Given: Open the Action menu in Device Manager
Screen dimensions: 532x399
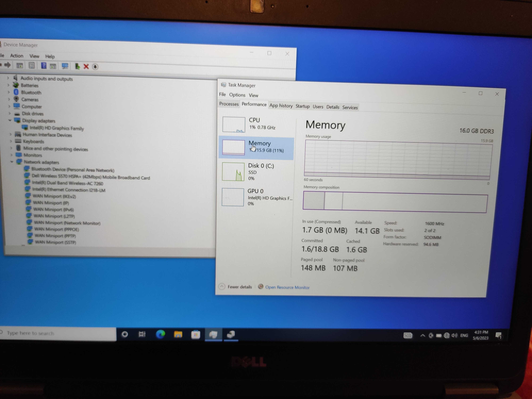Looking at the screenshot, I should pos(17,56).
